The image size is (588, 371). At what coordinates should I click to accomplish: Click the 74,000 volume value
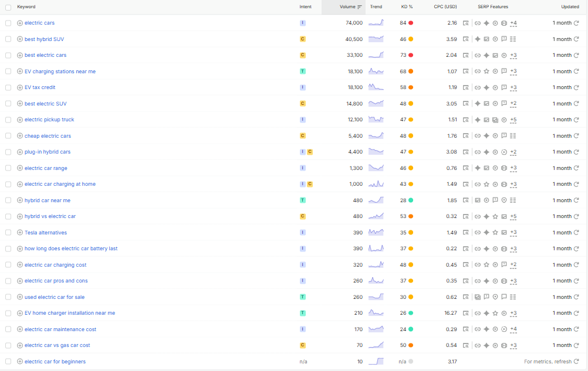coord(354,23)
